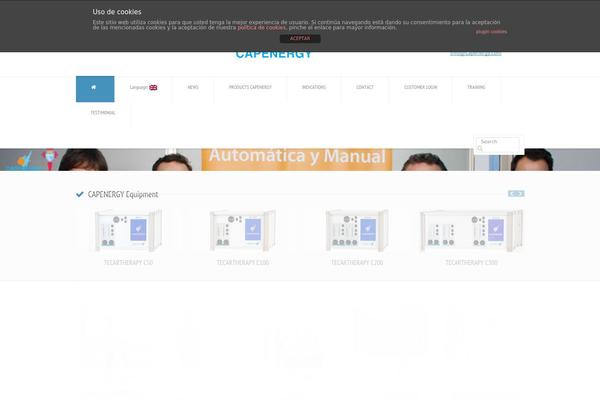This screenshot has width=600, height=400.
Task: Open the política de cookies link
Action: click(261, 28)
